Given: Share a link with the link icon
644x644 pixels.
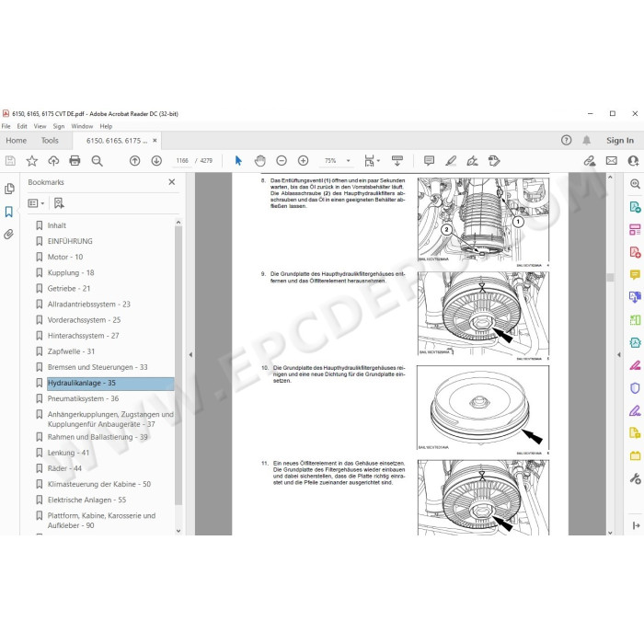Looking at the screenshot, I should (x=590, y=161).
